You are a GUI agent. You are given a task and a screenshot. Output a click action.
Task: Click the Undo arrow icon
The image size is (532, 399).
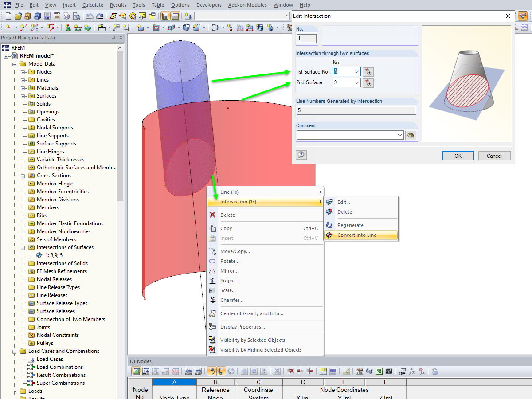point(90,16)
